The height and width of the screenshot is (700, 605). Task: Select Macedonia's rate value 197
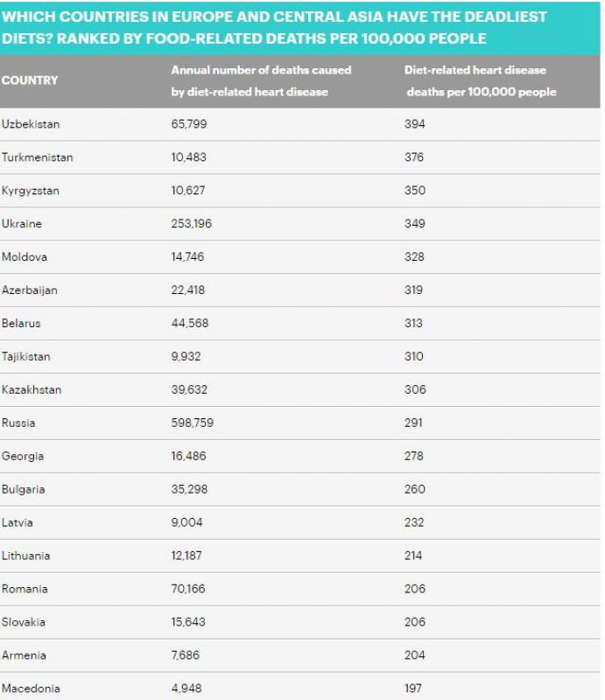point(413,689)
